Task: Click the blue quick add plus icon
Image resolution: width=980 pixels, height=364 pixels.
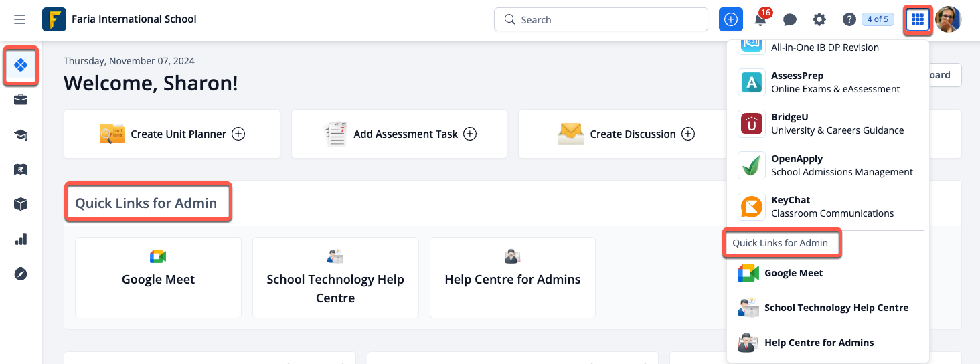Action: tap(731, 19)
